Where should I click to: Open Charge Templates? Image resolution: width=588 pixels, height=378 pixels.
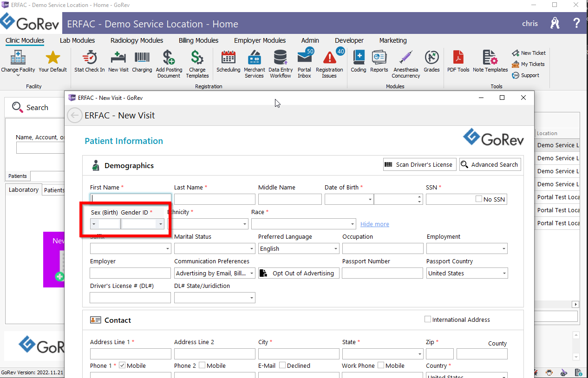[197, 64]
